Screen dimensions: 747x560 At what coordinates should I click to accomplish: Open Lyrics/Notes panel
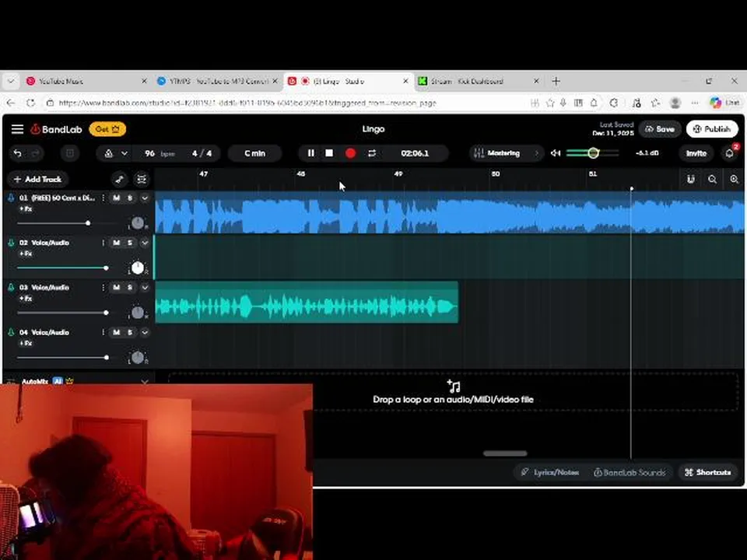click(550, 472)
